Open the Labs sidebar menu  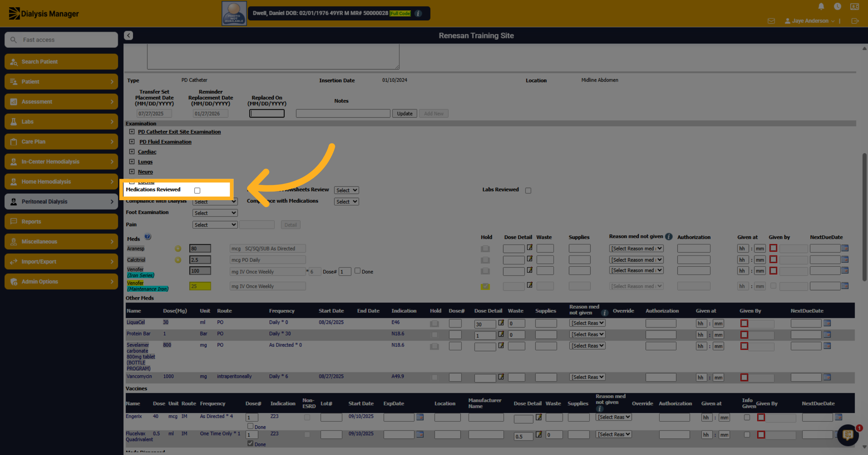[x=61, y=122]
